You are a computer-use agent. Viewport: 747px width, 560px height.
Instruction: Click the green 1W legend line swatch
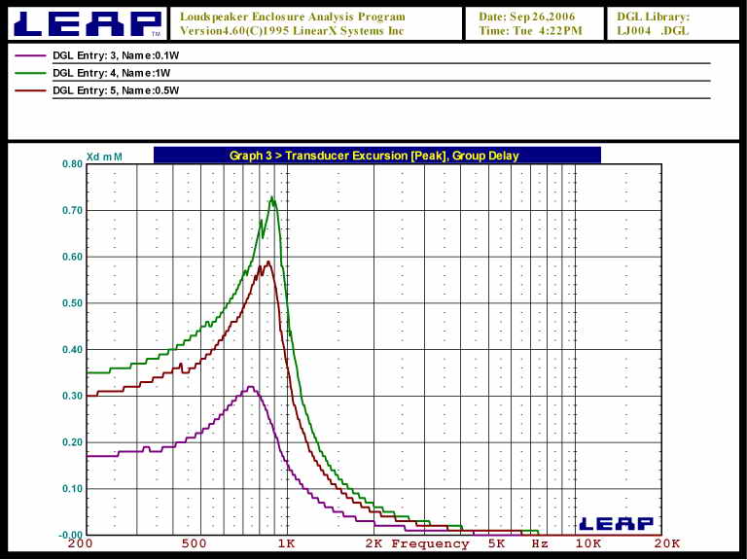(30, 73)
